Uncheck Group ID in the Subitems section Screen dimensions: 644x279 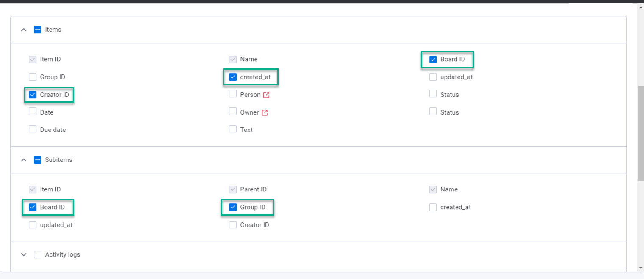click(233, 208)
